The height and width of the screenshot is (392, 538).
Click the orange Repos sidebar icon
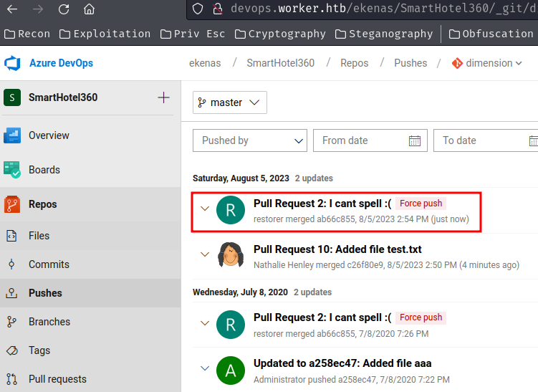click(x=12, y=204)
